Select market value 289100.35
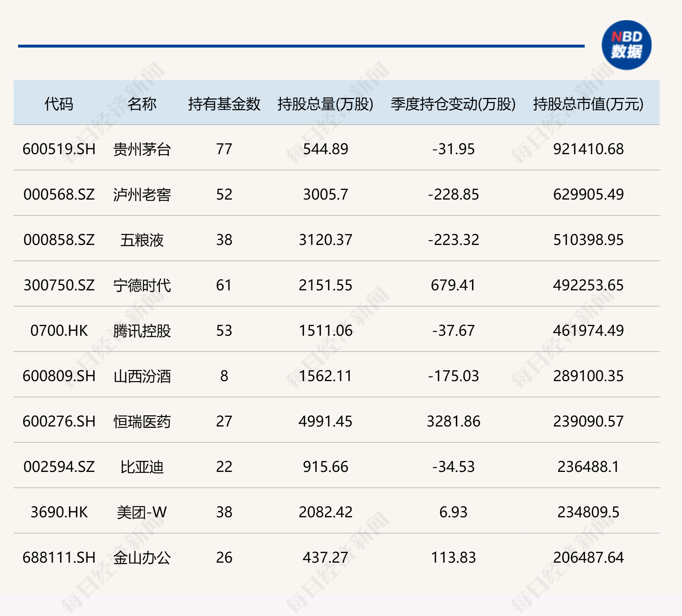The image size is (682, 616). pyautogui.click(x=588, y=376)
